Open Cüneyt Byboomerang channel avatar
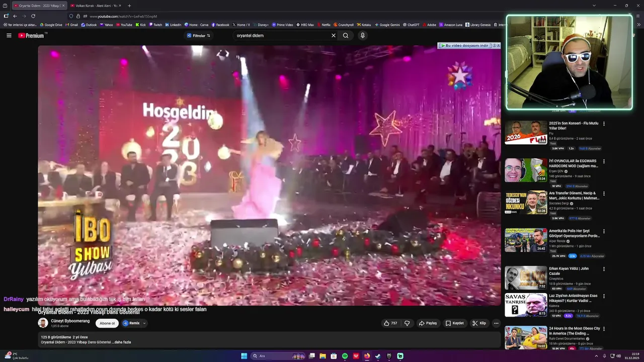 (x=43, y=323)
